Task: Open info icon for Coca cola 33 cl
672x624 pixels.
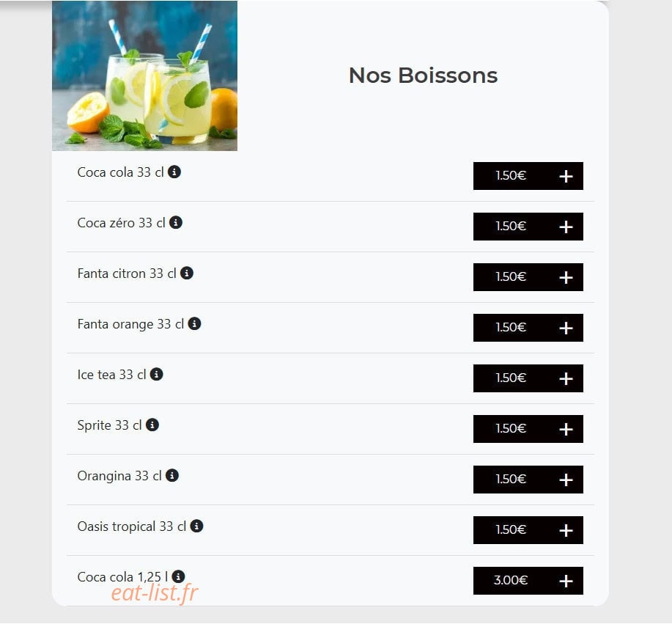Action: tap(174, 172)
